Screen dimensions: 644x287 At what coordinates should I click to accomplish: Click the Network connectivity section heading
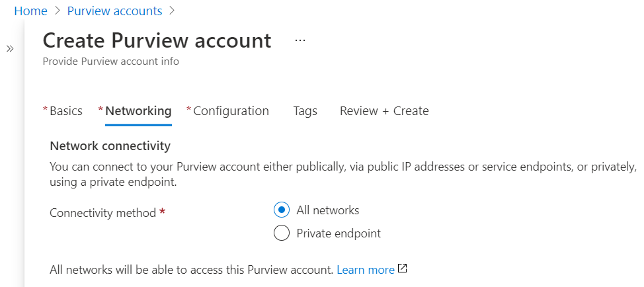click(110, 145)
